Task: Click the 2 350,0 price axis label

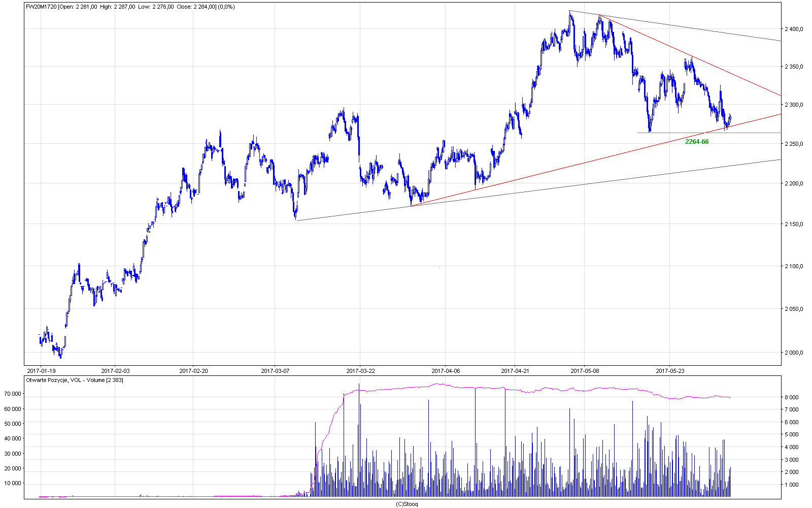Action: [x=794, y=67]
